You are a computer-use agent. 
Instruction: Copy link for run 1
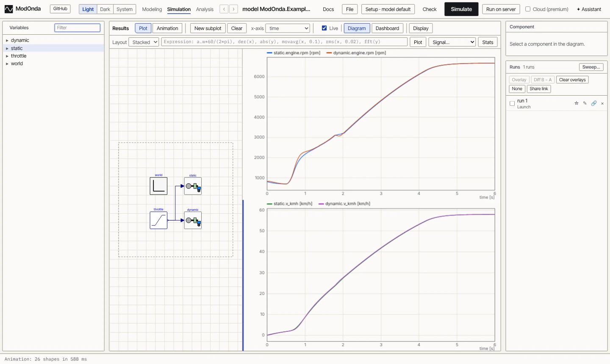tap(594, 103)
